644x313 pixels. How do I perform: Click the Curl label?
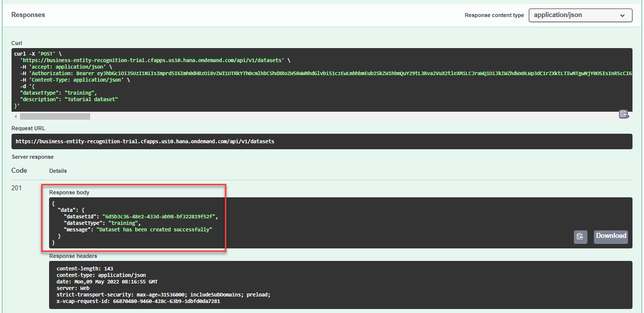tap(17, 43)
